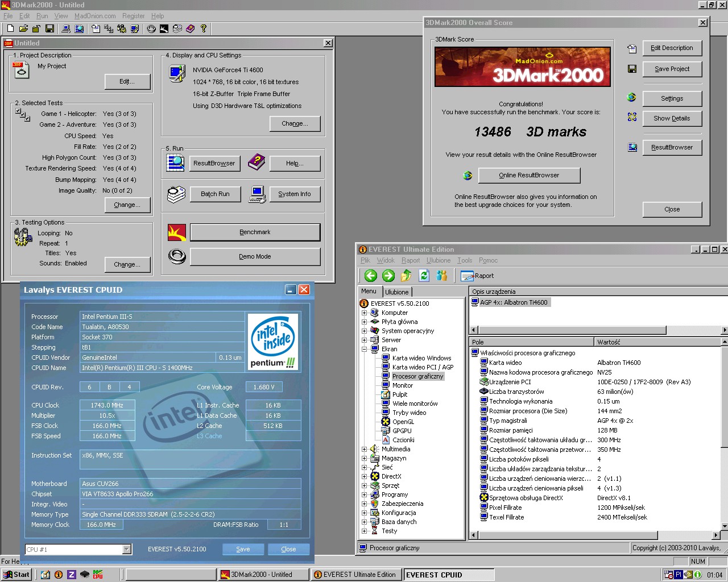Collapse the Ekran tree node

(x=365, y=349)
